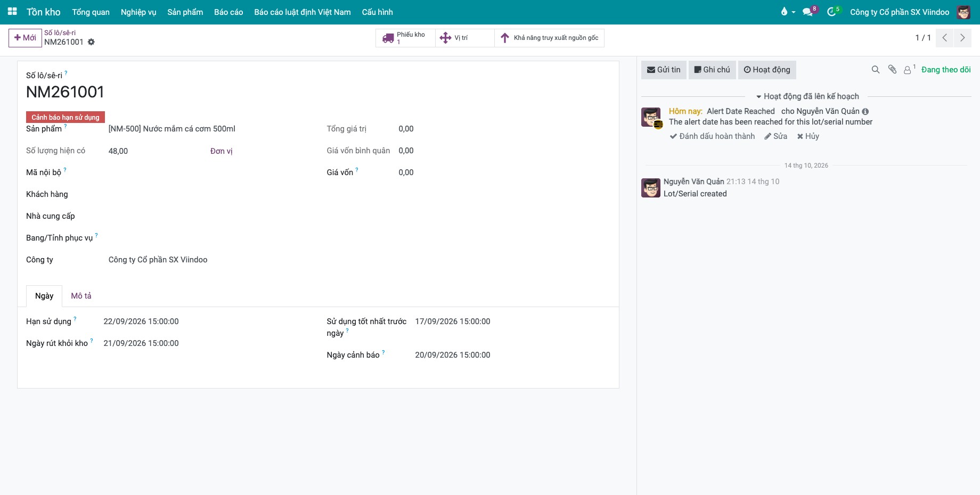Create a new record with Mới
980x495 pixels.
click(x=25, y=38)
